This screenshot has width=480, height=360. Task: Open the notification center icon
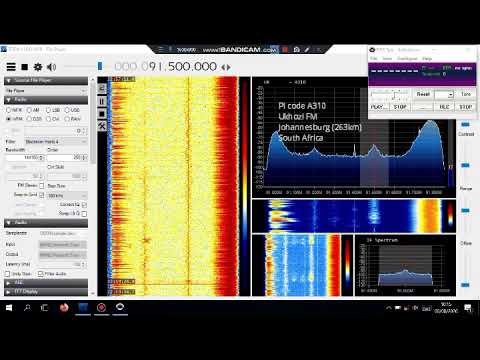[468, 308]
